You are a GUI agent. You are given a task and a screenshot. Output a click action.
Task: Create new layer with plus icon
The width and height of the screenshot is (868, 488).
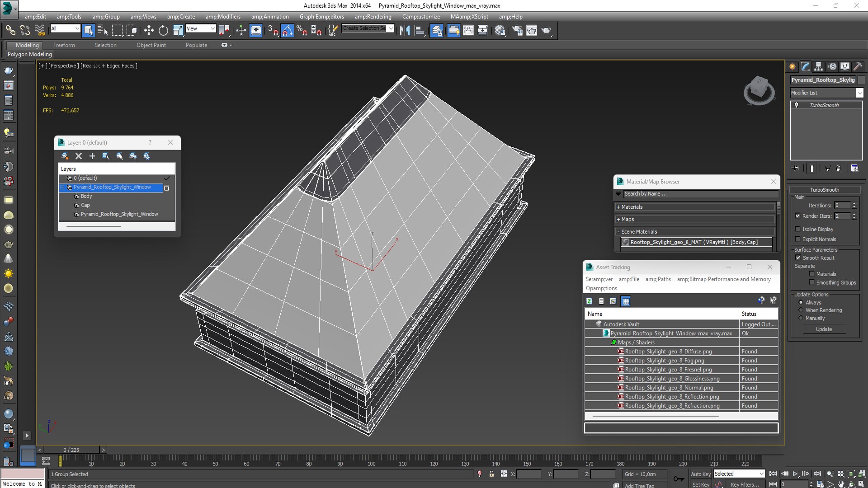(92, 156)
